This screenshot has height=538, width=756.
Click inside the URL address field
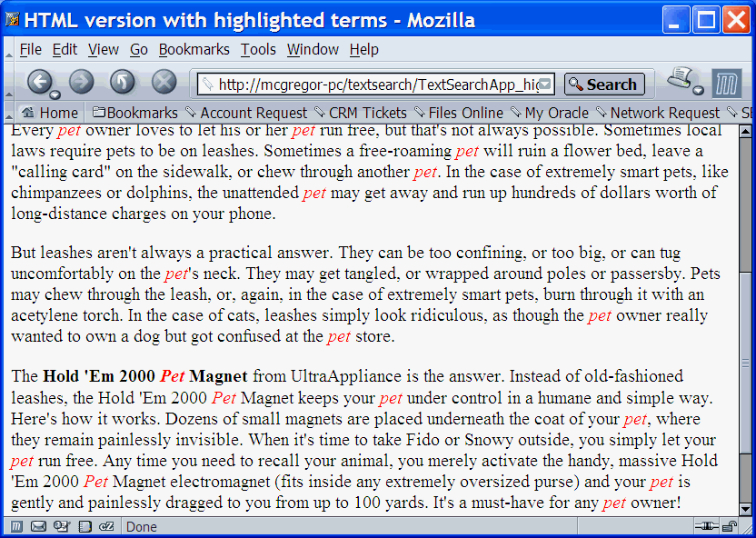click(363, 83)
